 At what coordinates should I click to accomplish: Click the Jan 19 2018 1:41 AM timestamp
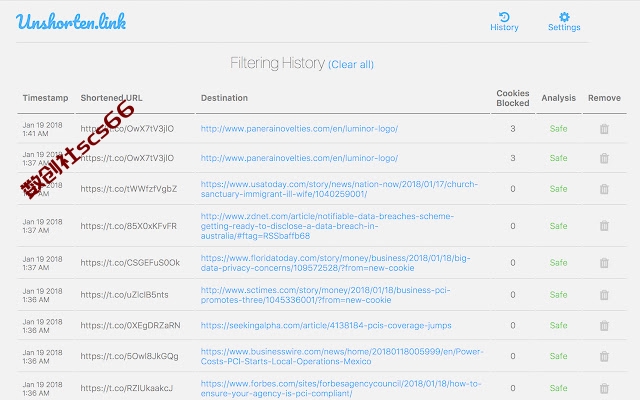point(42,129)
